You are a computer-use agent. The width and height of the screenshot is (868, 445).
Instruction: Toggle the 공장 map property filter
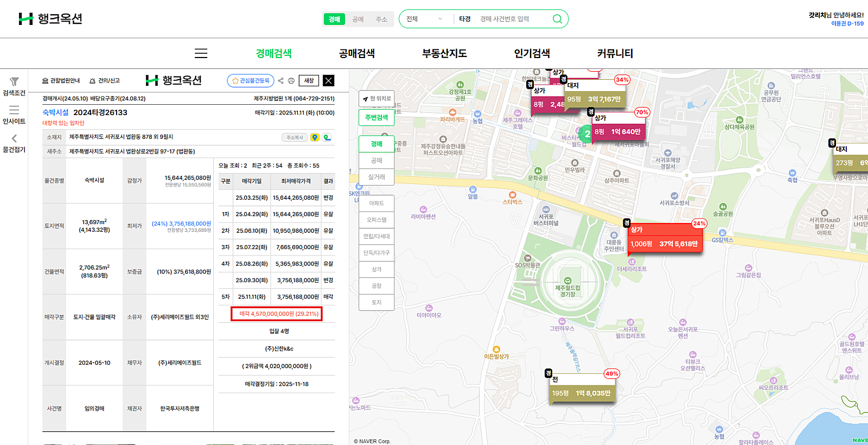coord(376,286)
